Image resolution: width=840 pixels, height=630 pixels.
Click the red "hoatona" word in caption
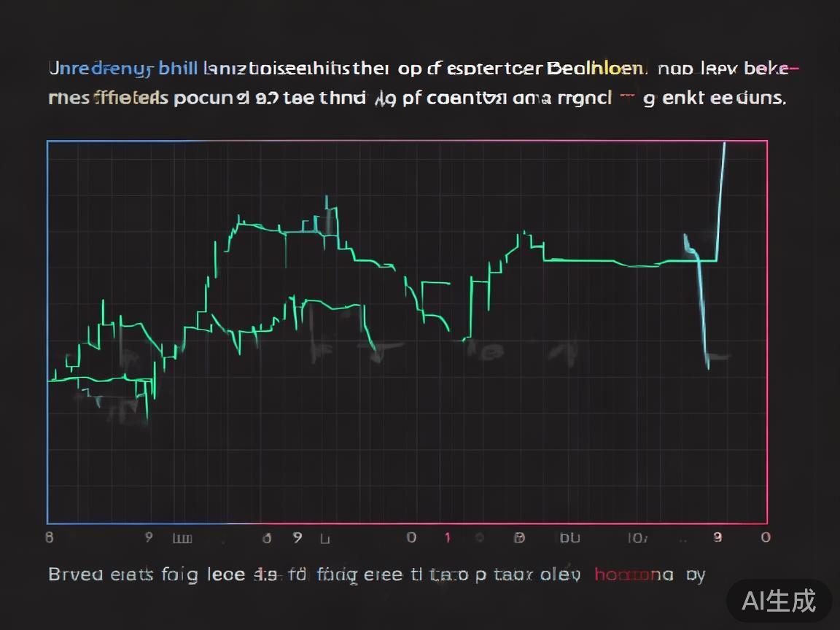634,575
